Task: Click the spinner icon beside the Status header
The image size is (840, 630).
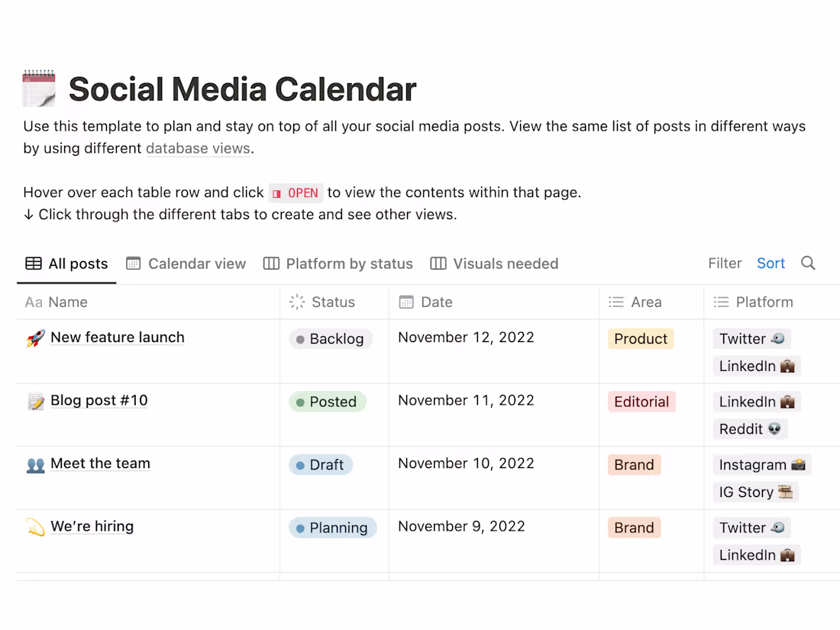Action: coord(296,302)
